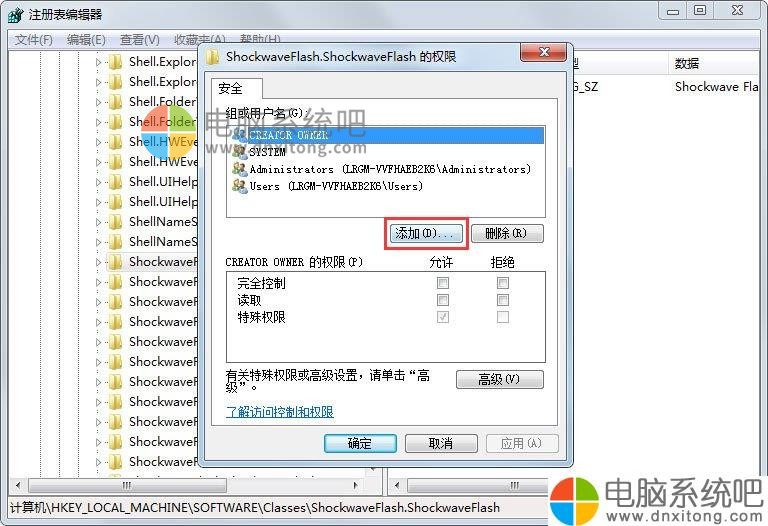This screenshot has height=526, width=768.
Task: Check Allow for 读取
Action: click(443, 300)
